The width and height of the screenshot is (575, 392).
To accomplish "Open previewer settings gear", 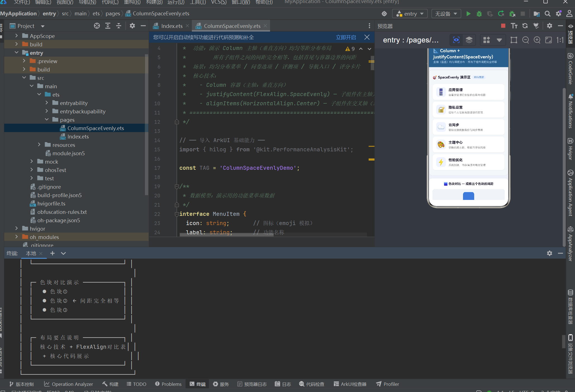I will click(550, 26).
